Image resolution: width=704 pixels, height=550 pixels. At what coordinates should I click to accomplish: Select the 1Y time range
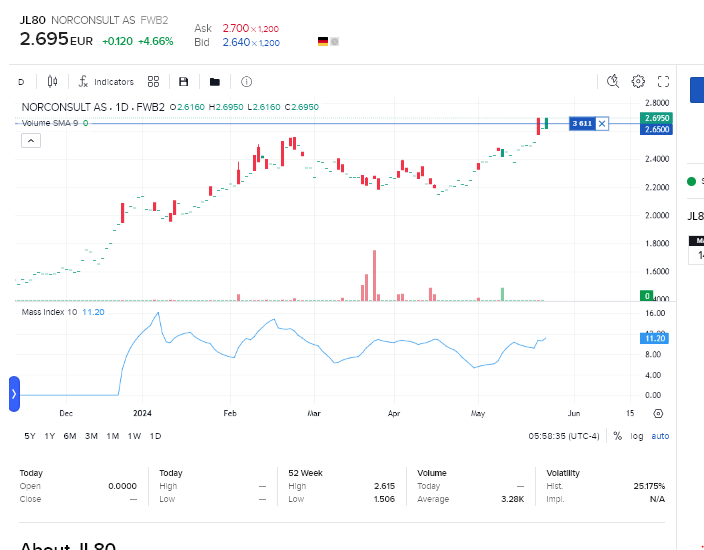click(x=49, y=436)
